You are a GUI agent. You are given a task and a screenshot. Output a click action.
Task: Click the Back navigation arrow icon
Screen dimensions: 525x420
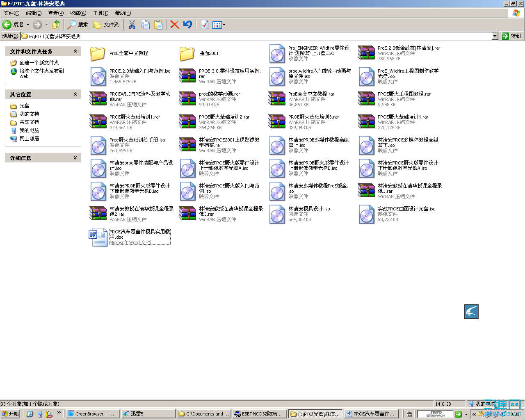[x=7, y=25]
